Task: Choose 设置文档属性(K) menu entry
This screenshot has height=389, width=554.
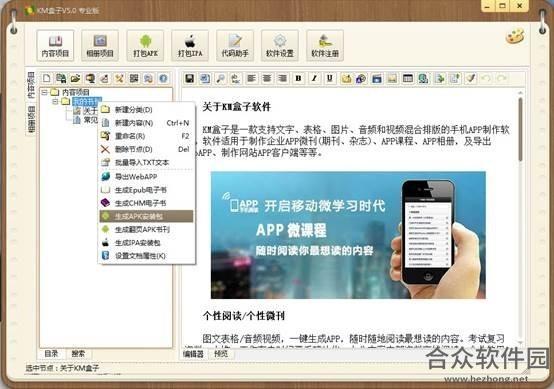Action: pos(146,256)
